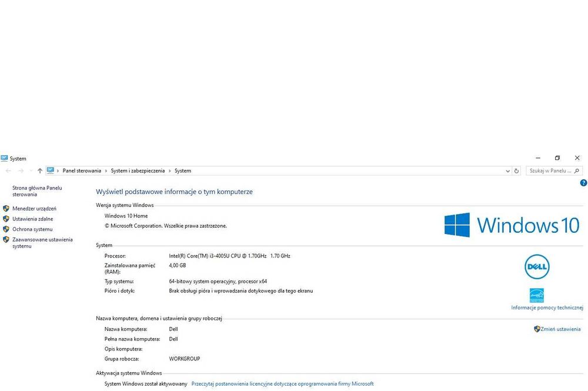Click the shield icon beside Zaawansowane ustawienia
This screenshot has width=588, height=391.
(6, 239)
